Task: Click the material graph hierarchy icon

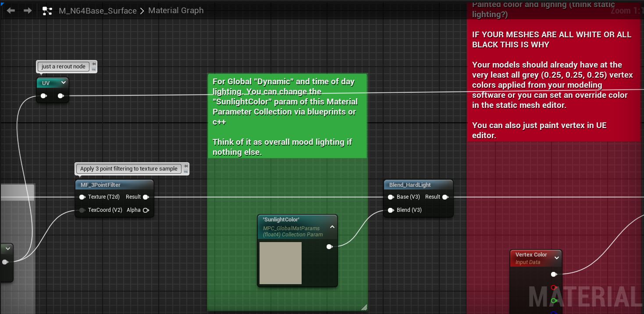Action: pyautogui.click(x=47, y=11)
